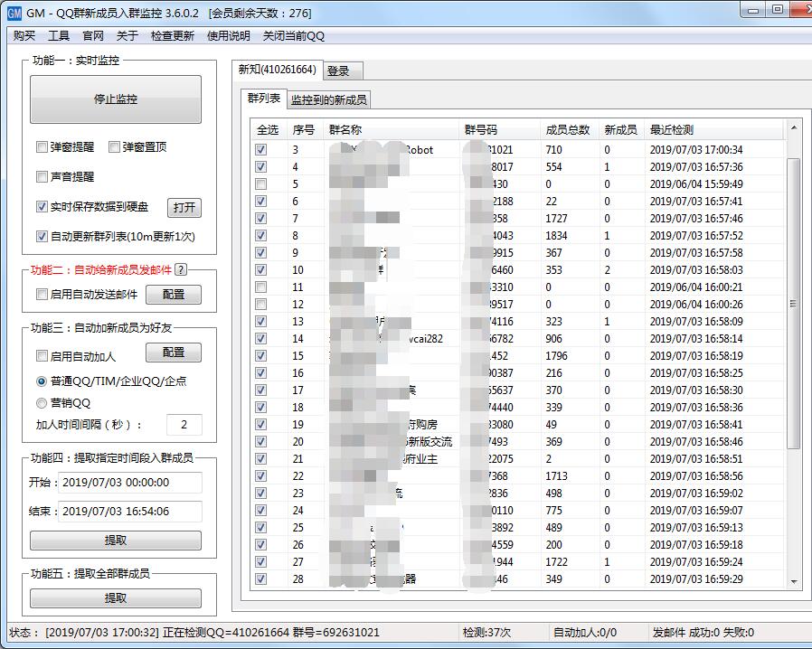Image resolution: width=812 pixels, height=649 pixels.
Task: Click member count 906 in row 14
Action: pyautogui.click(x=554, y=338)
